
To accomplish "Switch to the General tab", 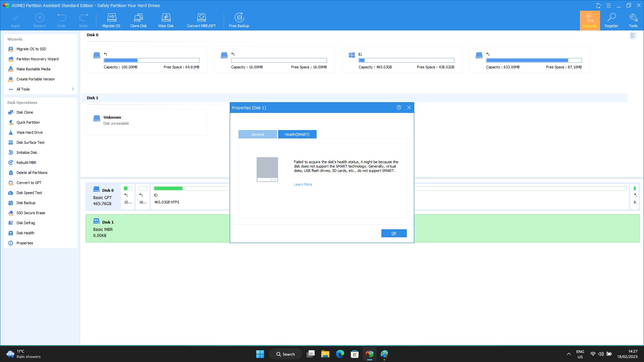I will coord(258,134).
